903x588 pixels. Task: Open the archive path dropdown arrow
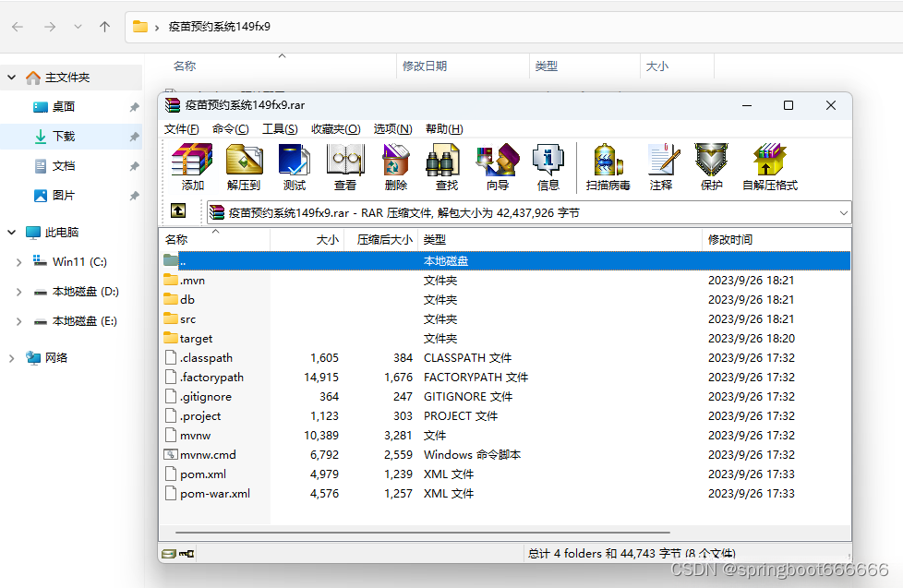click(843, 213)
